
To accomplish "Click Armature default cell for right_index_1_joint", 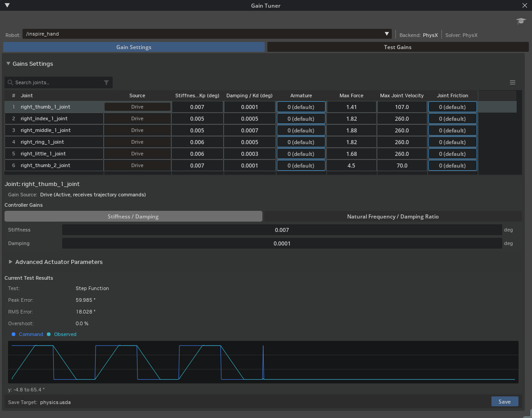I will click(x=301, y=118).
